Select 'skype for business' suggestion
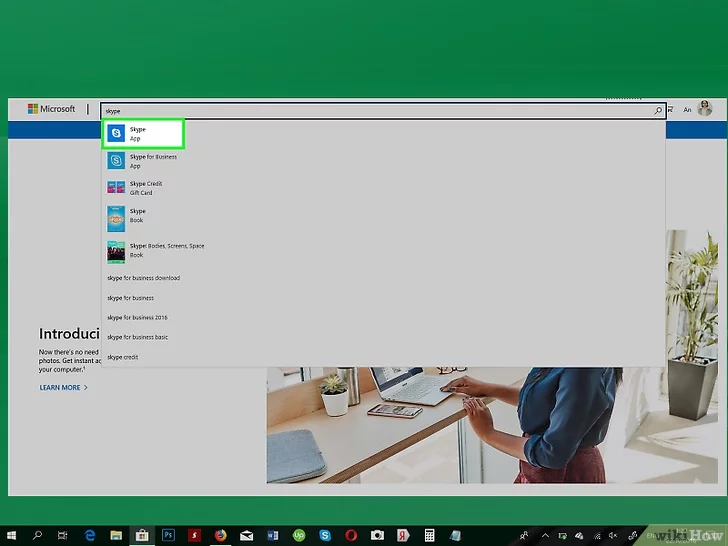This screenshot has height=546, width=728. [130, 298]
